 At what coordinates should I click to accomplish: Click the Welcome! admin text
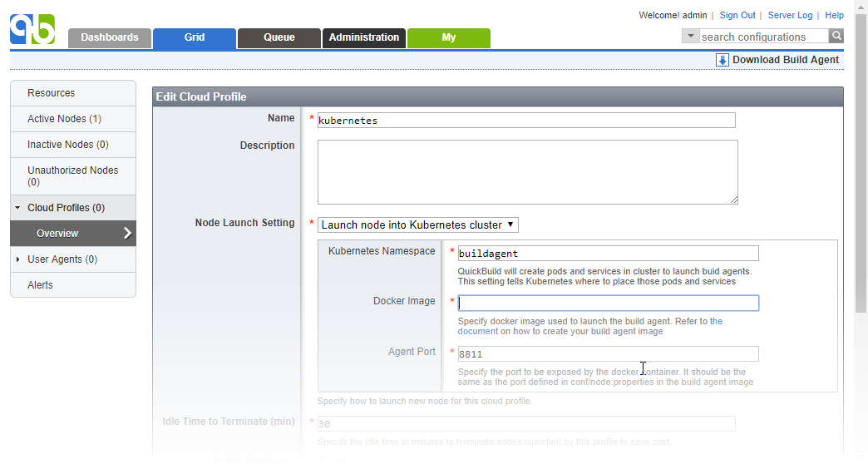[673, 15]
